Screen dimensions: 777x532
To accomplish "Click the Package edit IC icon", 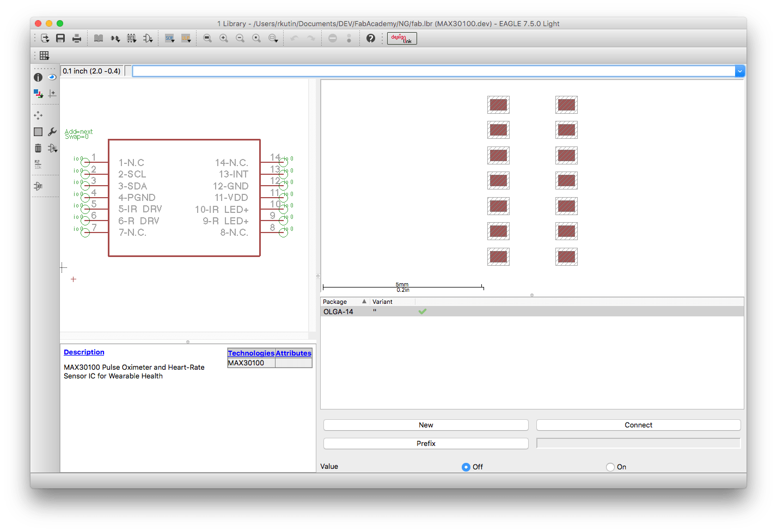I will 132,38.
